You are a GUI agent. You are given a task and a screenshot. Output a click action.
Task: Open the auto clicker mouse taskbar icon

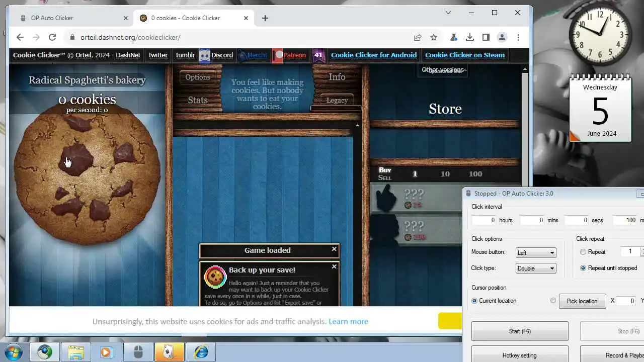138,352
